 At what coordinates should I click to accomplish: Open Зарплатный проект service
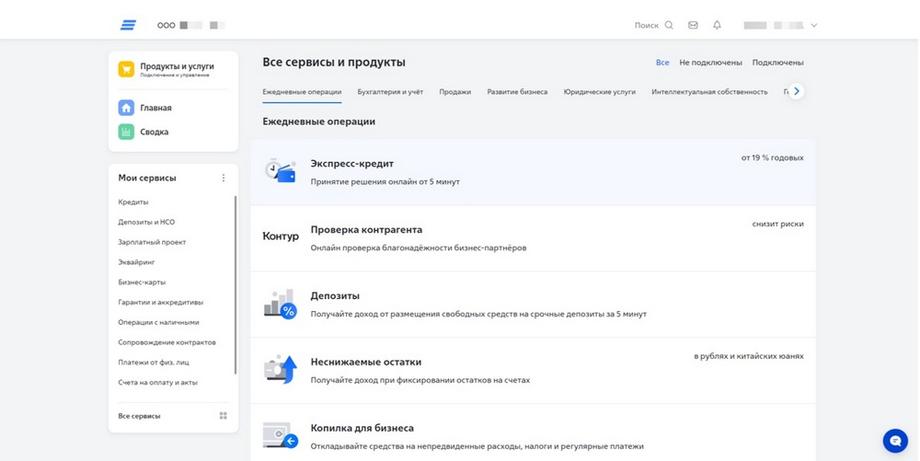tap(152, 242)
